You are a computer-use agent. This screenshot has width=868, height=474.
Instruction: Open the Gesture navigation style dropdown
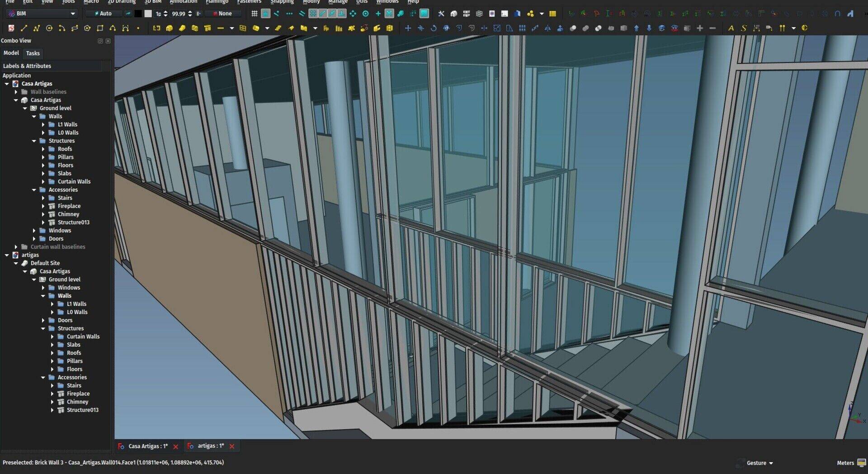coord(759,463)
